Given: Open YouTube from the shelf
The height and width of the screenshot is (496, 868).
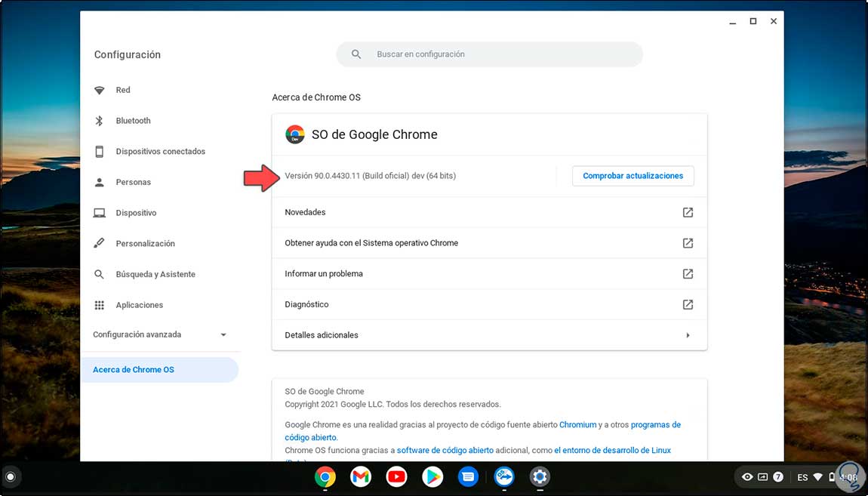Looking at the screenshot, I should (396, 476).
